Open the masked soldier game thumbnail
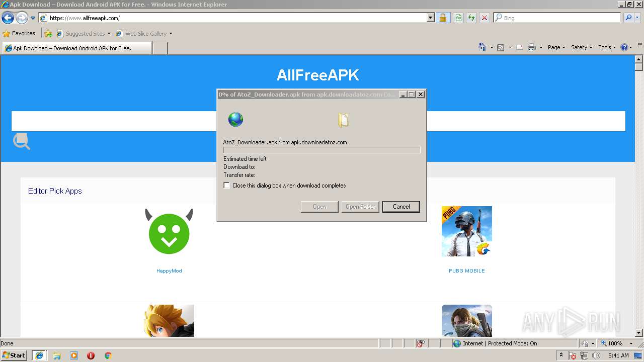Viewport: 644px width, 362px height. click(x=467, y=321)
